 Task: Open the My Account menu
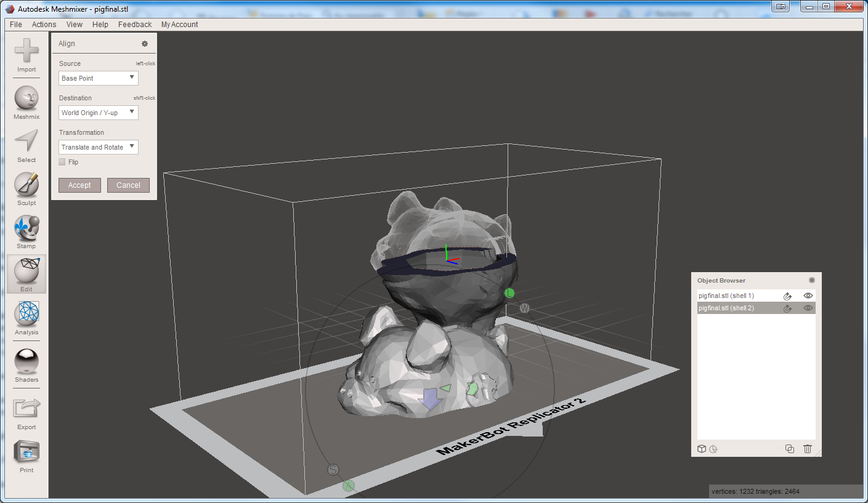click(180, 25)
